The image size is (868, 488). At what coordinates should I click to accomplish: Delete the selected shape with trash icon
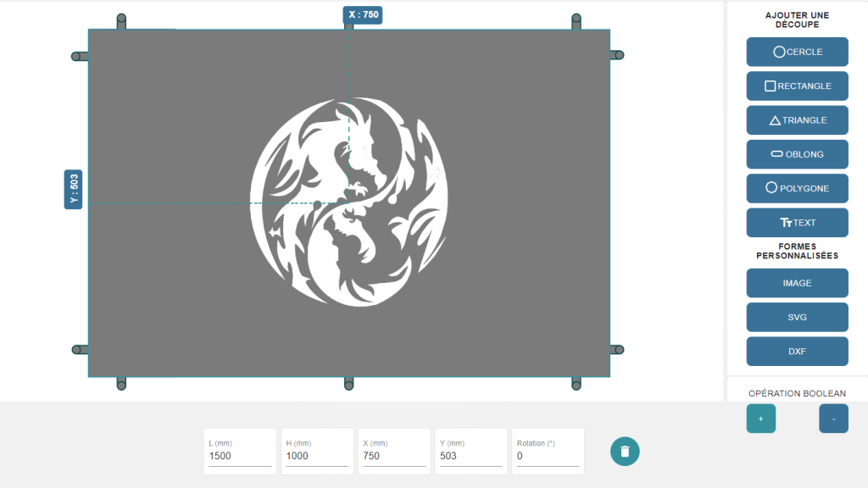coord(625,452)
